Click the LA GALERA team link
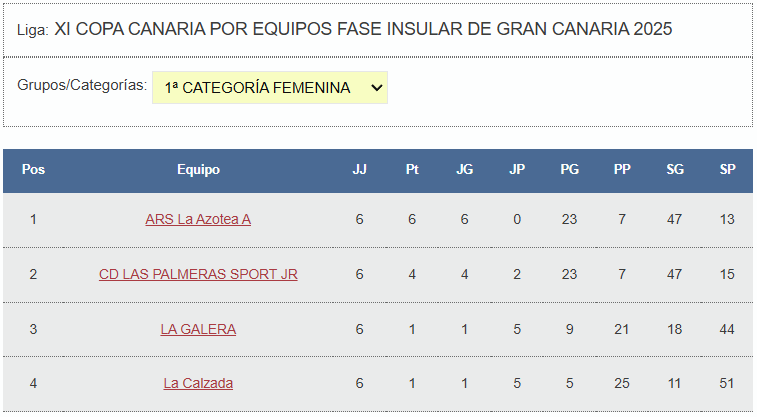 198,329
